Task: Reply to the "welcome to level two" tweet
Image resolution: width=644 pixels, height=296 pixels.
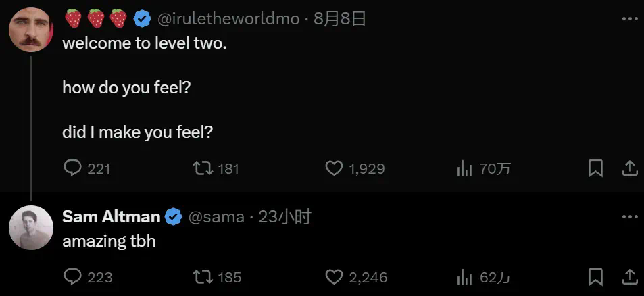Action: [72, 168]
